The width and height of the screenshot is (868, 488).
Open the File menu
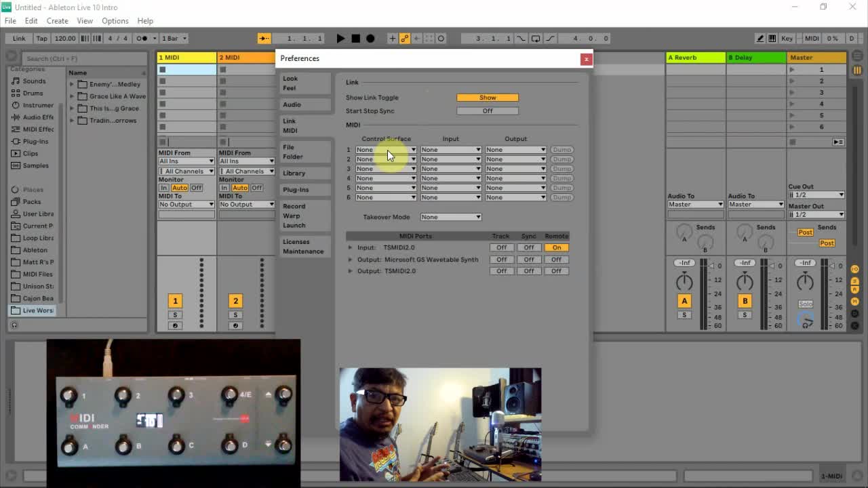pos(11,21)
